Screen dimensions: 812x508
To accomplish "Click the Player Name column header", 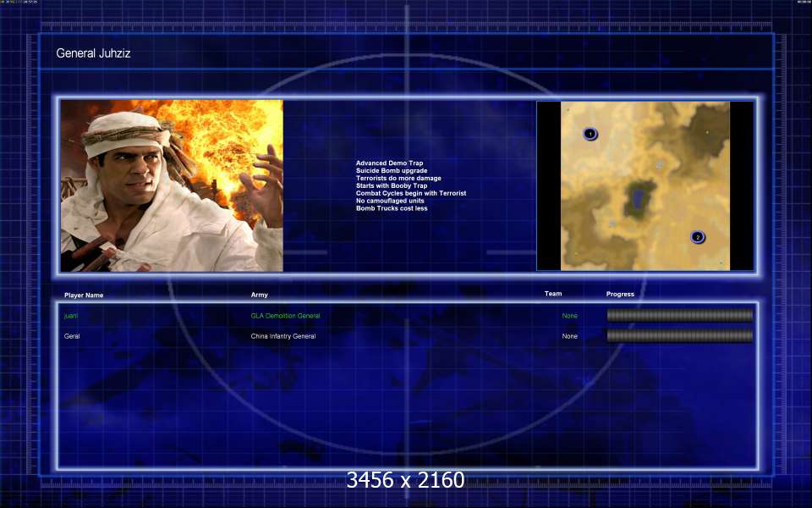I will [84, 295].
